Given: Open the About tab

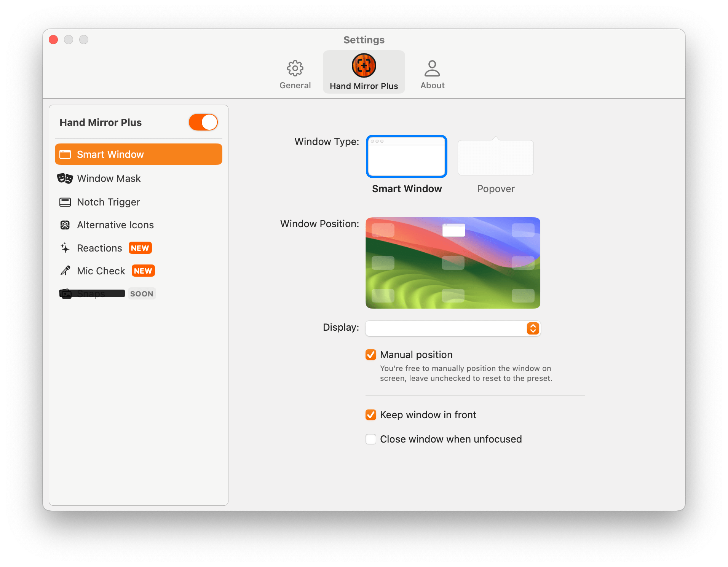Looking at the screenshot, I should [x=432, y=74].
